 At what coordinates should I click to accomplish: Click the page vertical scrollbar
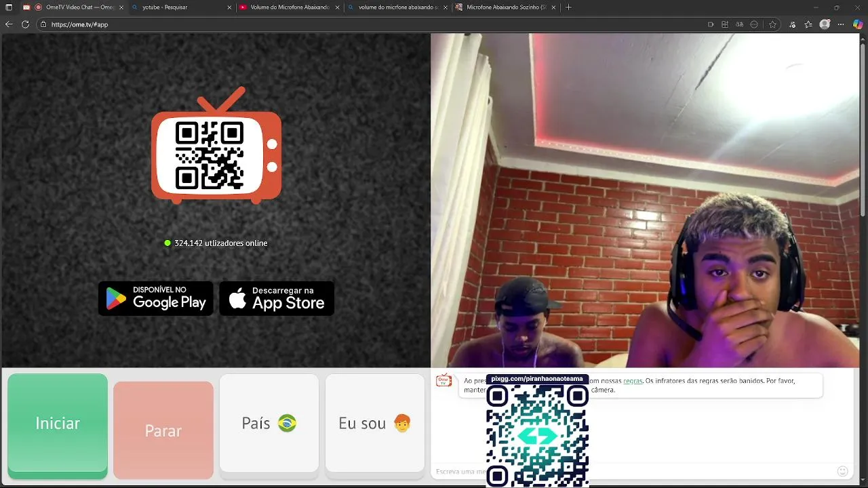tap(863, 129)
